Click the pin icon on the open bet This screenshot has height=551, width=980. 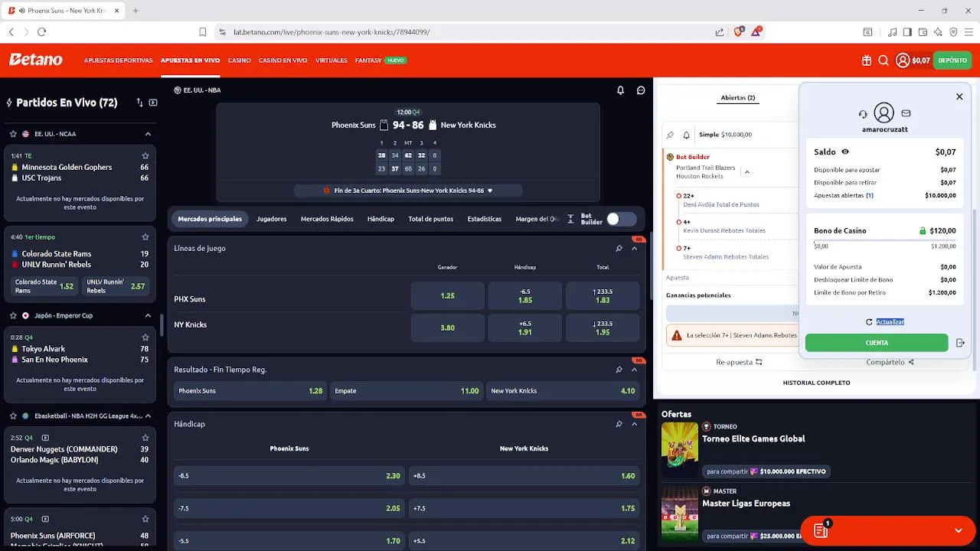pyautogui.click(x=670, y=135)
